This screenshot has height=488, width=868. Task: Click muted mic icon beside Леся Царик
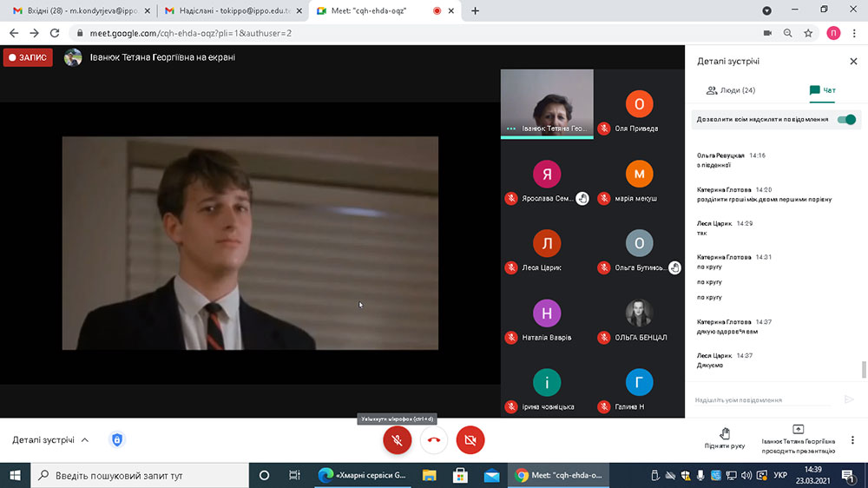(511, 267)
